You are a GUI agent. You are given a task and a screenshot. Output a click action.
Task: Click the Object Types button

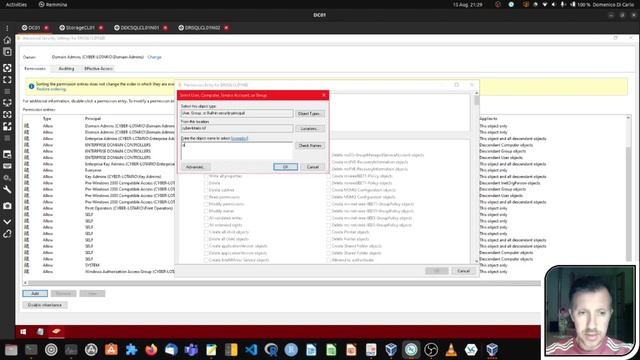(309, 113)
